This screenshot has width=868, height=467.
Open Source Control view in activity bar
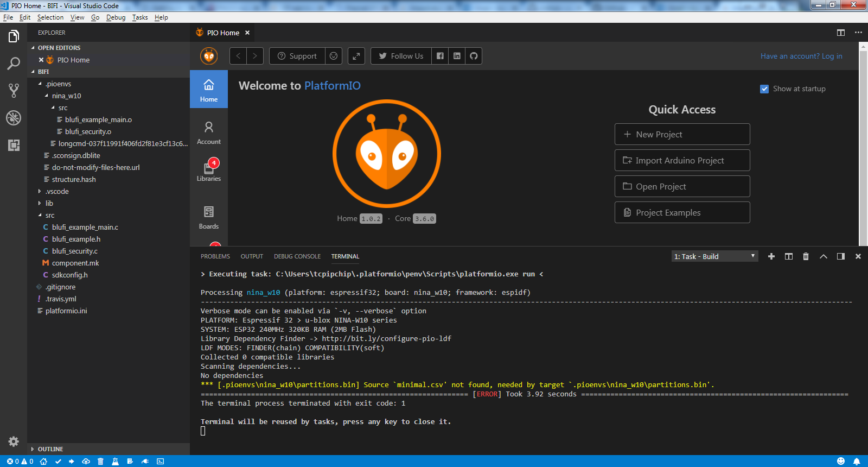click(x=14, y=91)
